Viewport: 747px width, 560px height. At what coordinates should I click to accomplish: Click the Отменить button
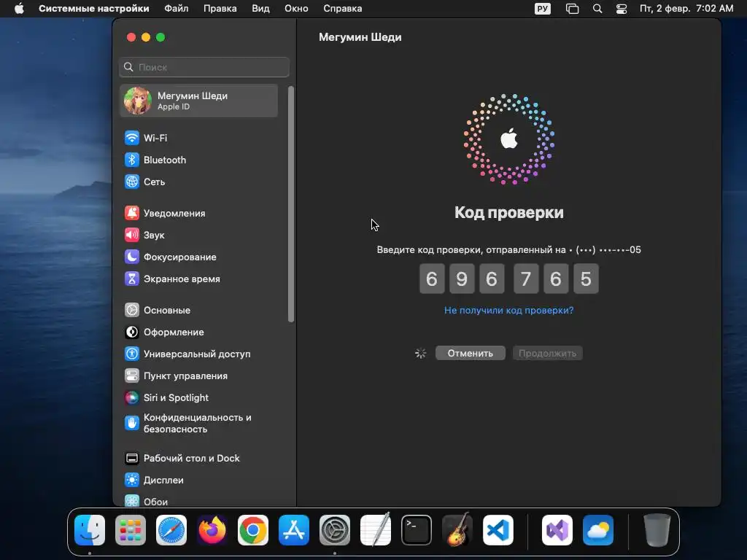coord(471,354)
